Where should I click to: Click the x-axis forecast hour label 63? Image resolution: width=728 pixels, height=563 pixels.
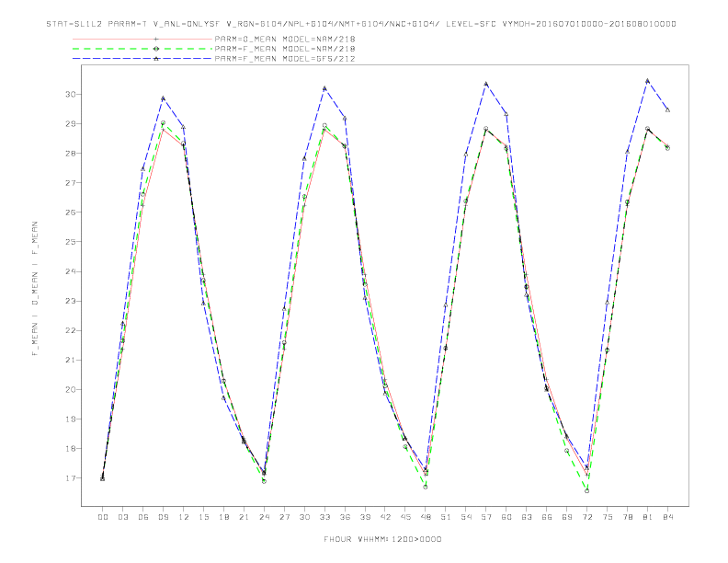point(527,517)
